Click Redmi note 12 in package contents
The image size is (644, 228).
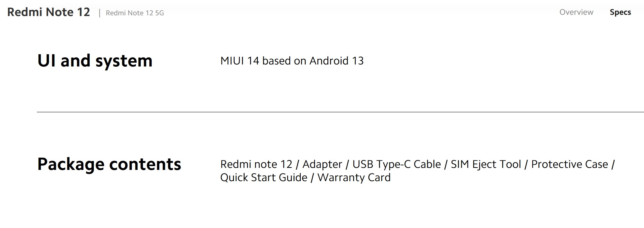click(256, 164)
